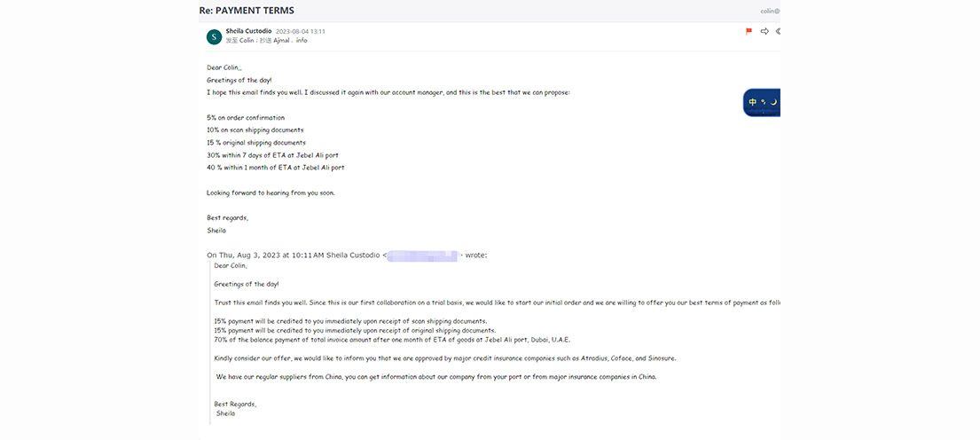Click cc recipient info

coord(302,41)
